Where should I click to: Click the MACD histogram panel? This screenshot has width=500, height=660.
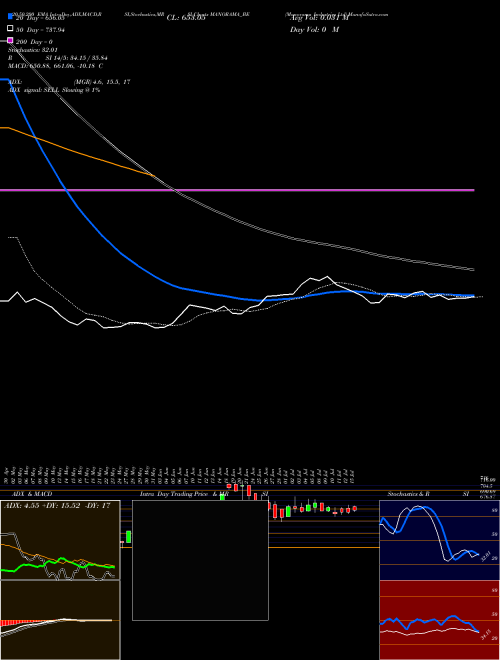[x=60, y=620]
